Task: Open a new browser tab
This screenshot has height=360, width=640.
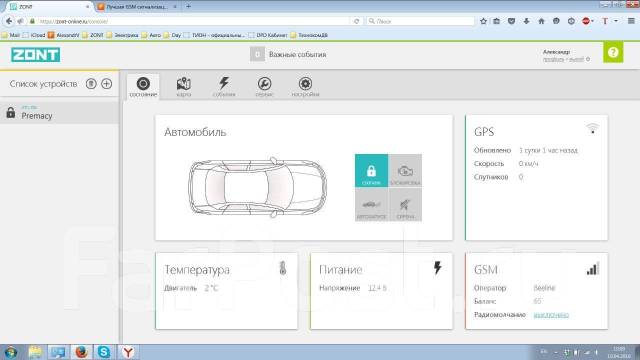Action: pyautogui.click(x=188, y=7)
